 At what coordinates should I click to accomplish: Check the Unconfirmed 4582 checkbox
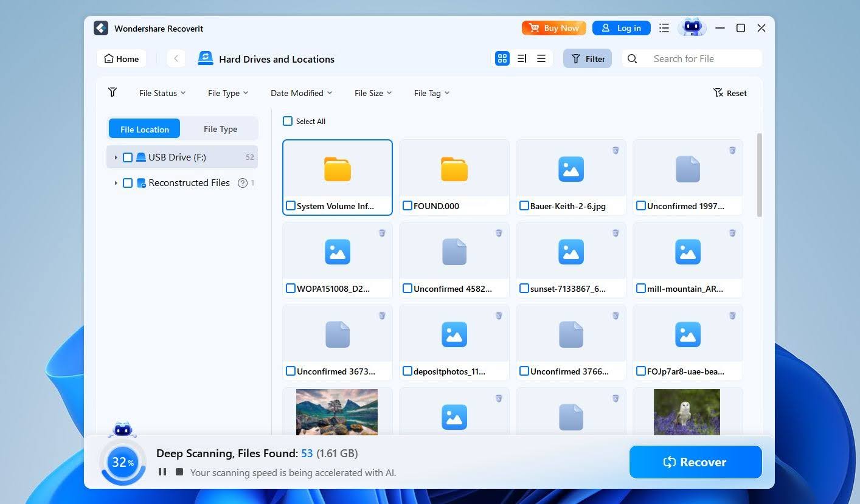point(407,288)
